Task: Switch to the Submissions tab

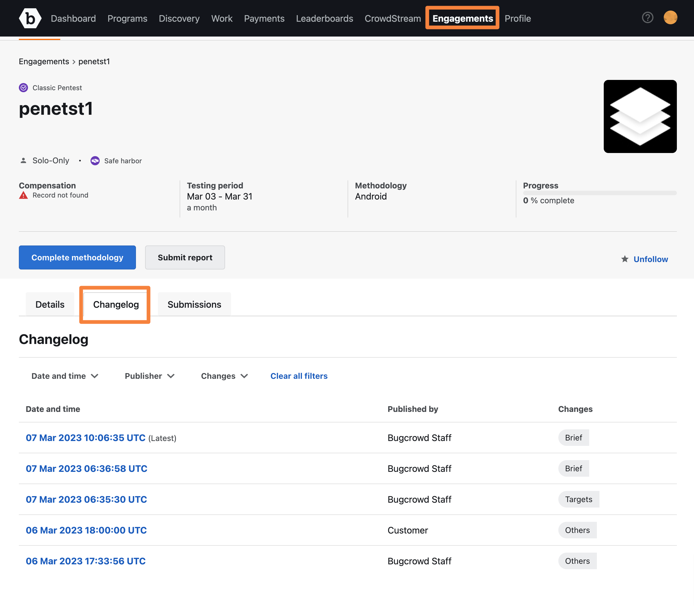Action: point(194,304)
